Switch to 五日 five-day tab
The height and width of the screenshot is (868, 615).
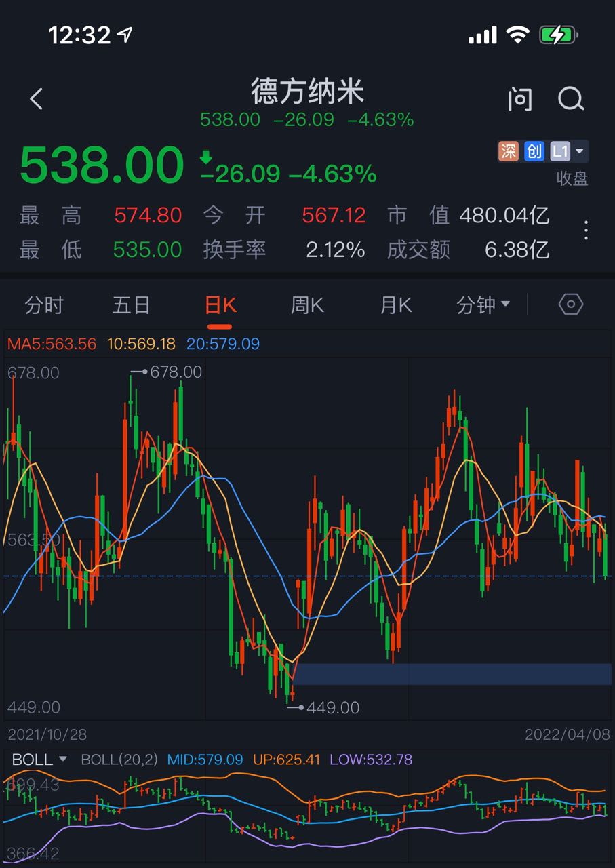(131, 305)
